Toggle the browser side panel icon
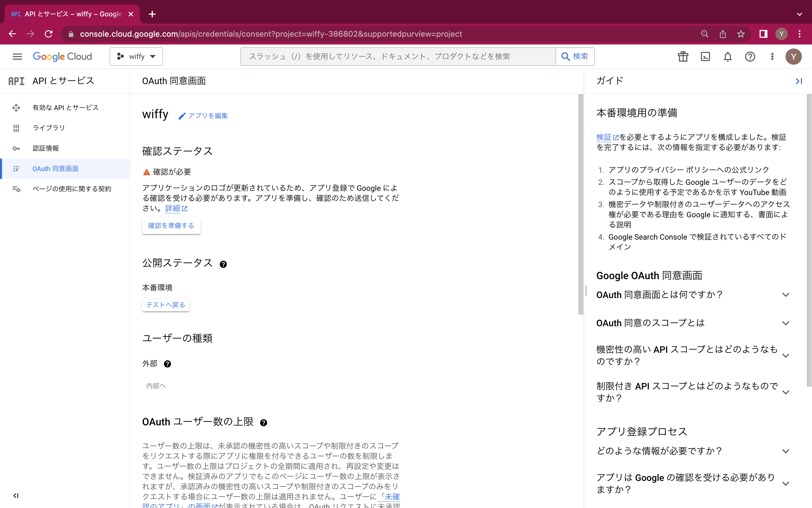This screenshot has height=508, width=812. 763,34
